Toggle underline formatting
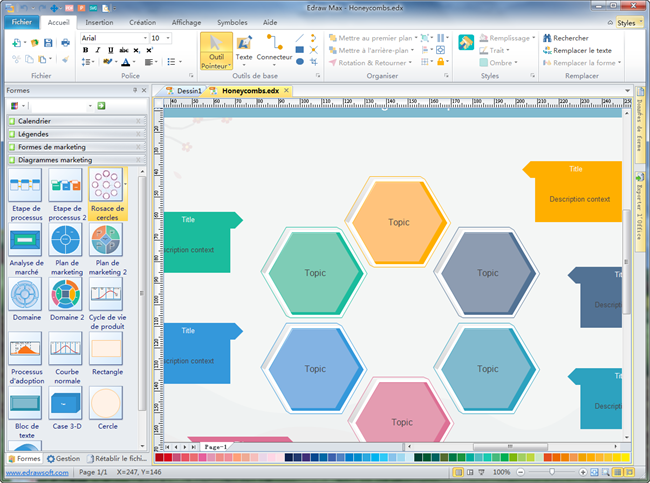 click(111, 50)
